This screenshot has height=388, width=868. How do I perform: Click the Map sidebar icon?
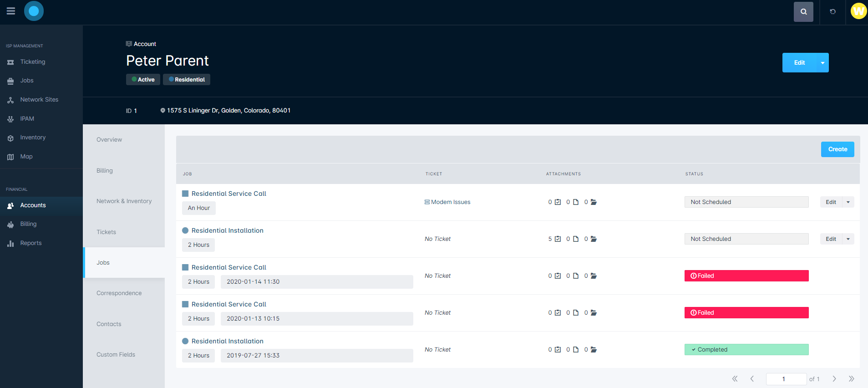tap(10, 157)
